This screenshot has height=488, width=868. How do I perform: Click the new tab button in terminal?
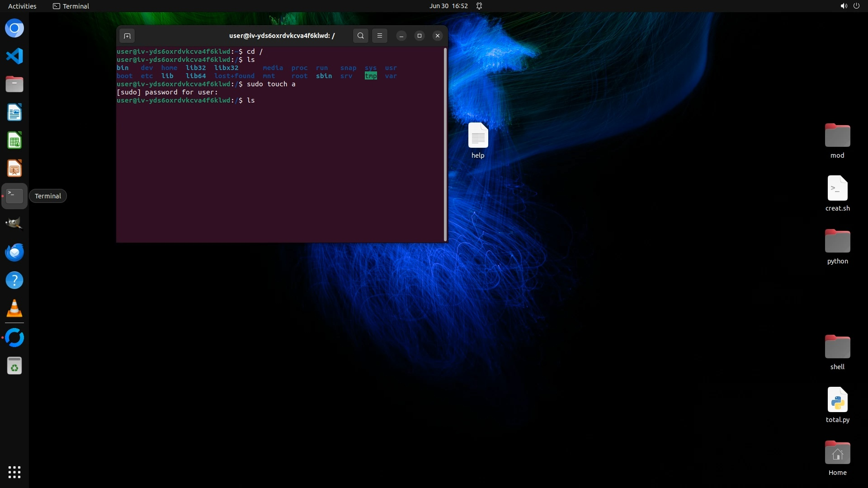(x=127, y=36)
